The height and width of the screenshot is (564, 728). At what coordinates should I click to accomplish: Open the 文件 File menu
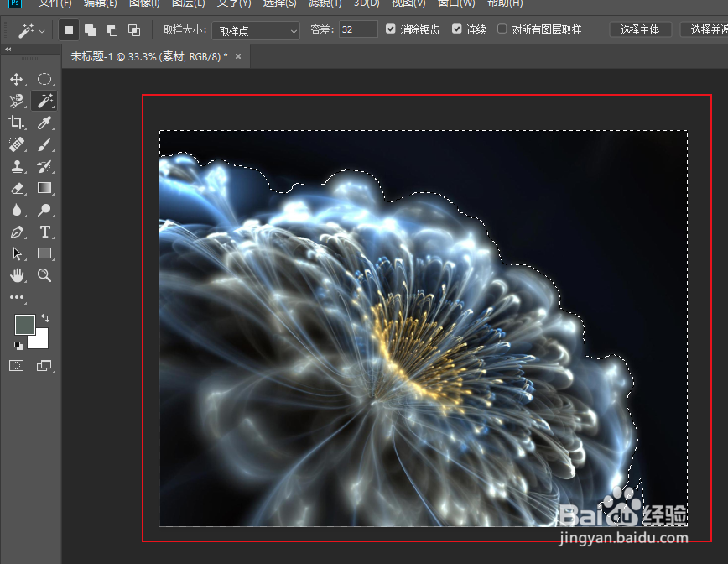(x=55, y=3)
